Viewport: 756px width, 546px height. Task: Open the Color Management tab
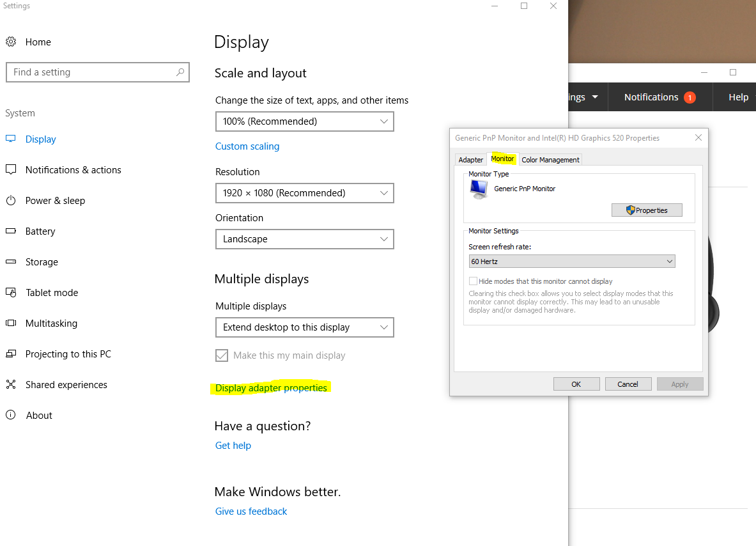point(550,159)
